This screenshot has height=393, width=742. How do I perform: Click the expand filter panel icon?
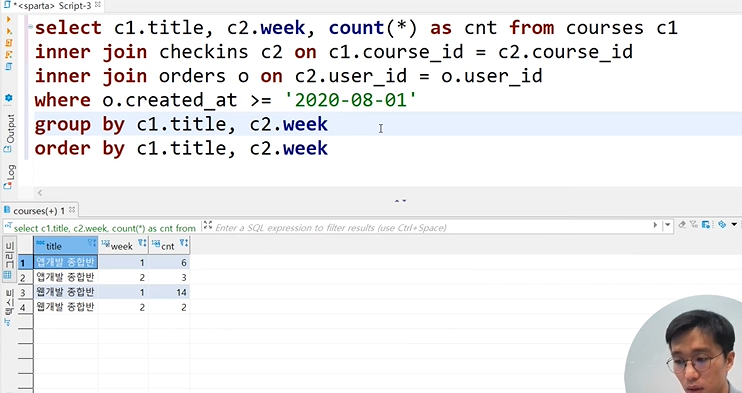click(207, 225)
